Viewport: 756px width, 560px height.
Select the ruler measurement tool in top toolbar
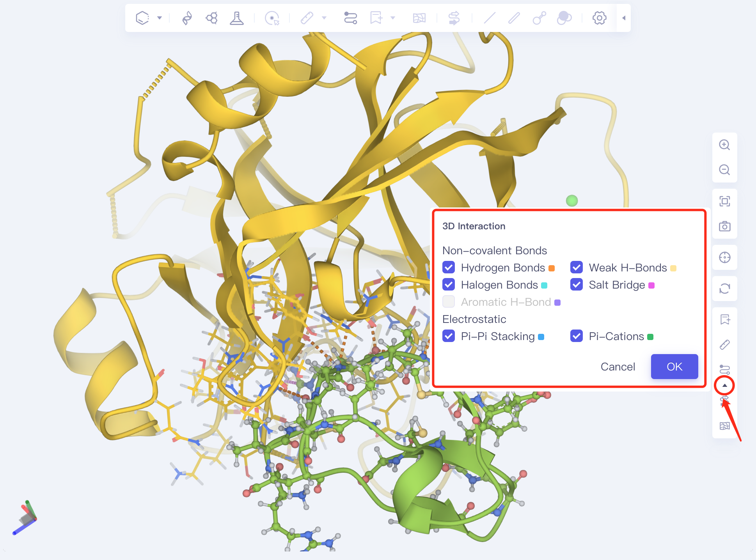307,18
